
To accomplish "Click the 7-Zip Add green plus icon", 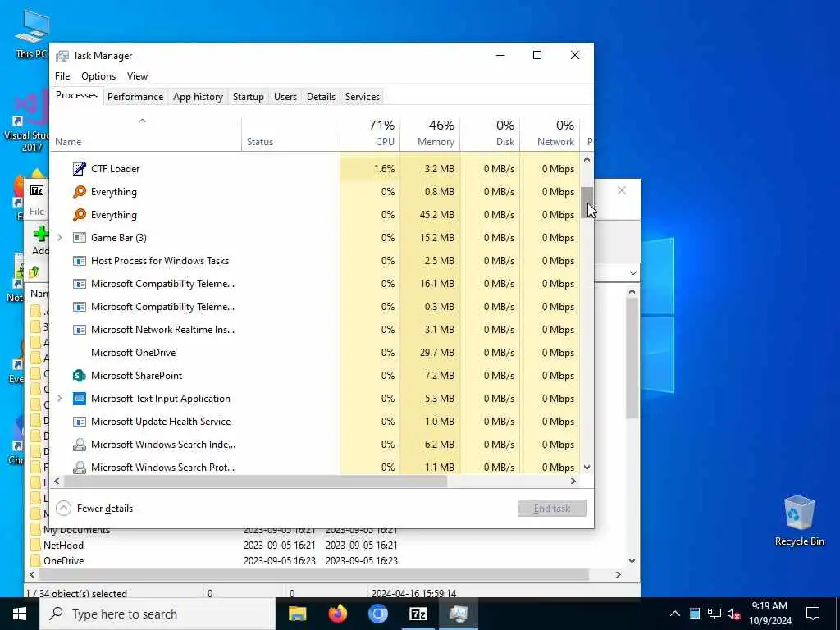I will [x=41, y=234].
